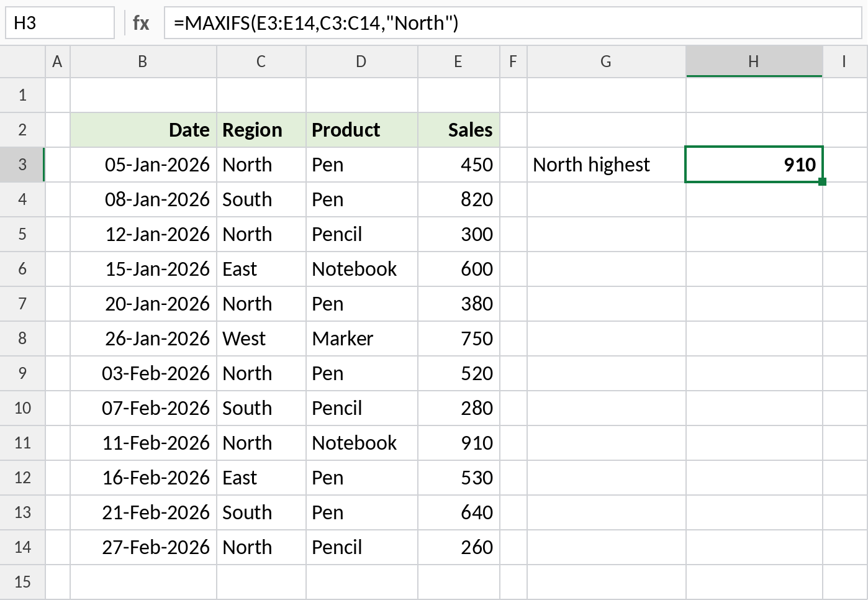Click the Sales value 300

pyautogui.click(x=459, y=234)
